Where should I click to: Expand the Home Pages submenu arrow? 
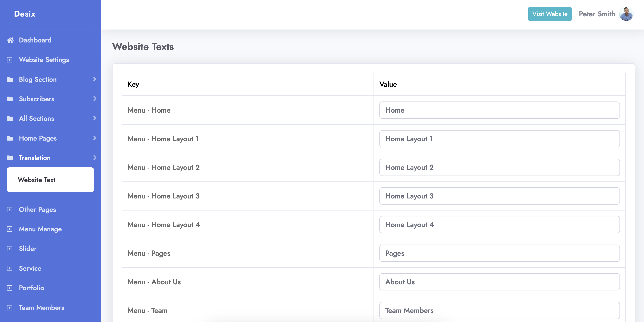(94, 138)
